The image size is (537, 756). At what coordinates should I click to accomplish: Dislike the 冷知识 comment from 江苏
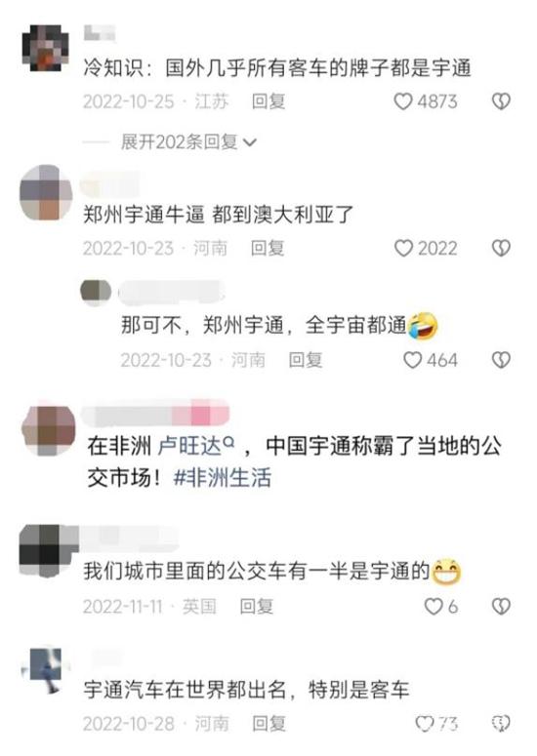click(501, 101)
